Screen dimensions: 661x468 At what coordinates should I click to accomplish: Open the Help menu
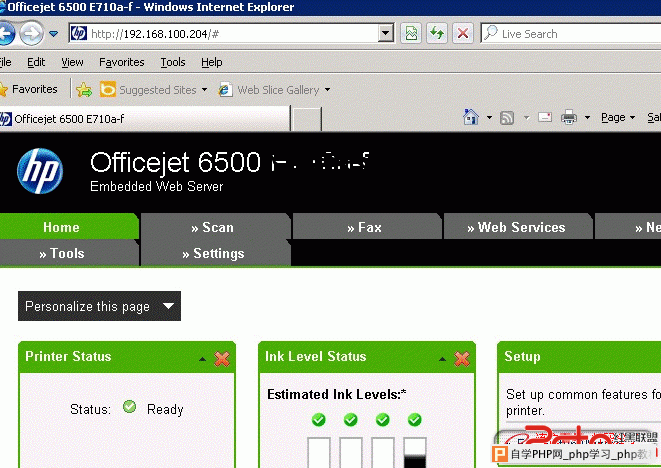(212, 62)
